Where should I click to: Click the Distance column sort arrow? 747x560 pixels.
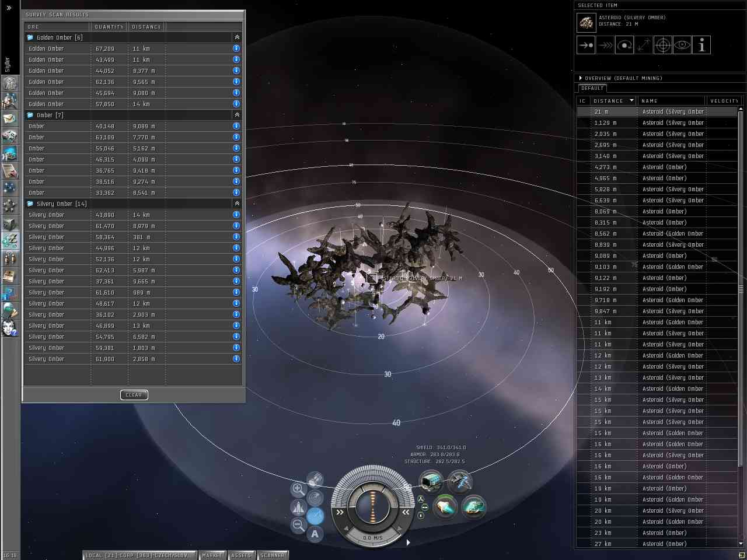pos(631,100)
